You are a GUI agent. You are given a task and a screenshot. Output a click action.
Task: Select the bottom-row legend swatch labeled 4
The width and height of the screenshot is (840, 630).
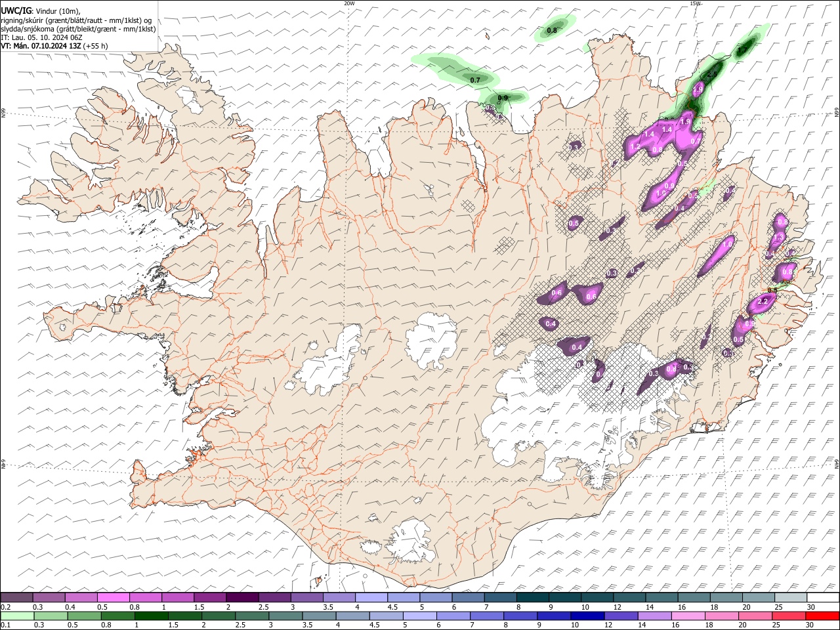pos(353,616)
